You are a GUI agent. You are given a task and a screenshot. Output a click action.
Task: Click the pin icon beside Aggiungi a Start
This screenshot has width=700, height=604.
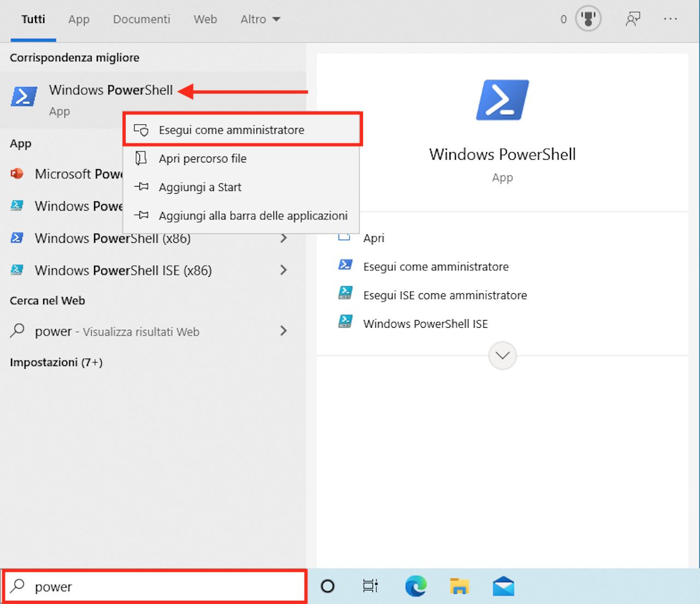coord(141,187)
